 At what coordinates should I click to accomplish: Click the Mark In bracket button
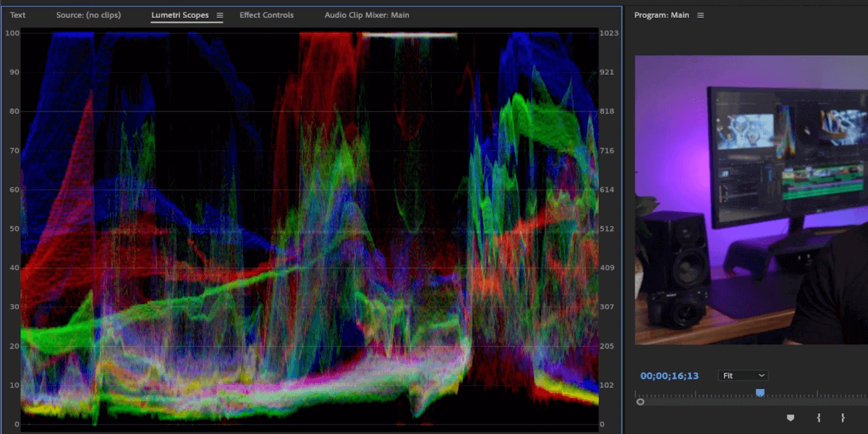point(818,417)
